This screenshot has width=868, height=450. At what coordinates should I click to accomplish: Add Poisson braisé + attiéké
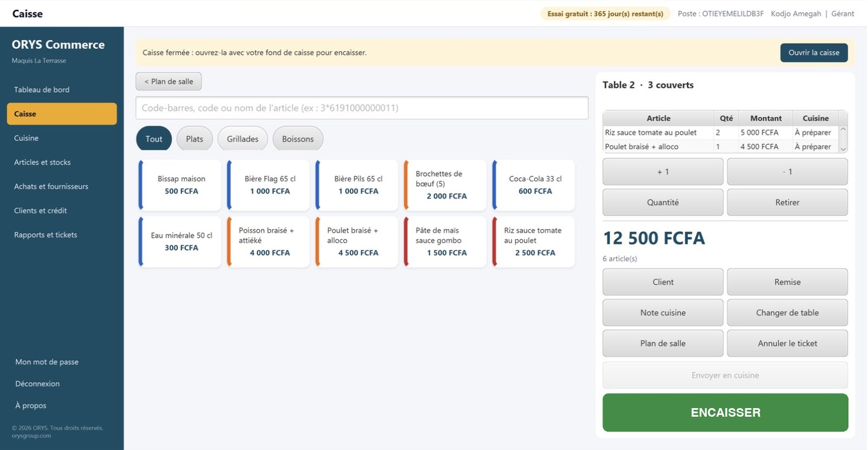(269, 242)
